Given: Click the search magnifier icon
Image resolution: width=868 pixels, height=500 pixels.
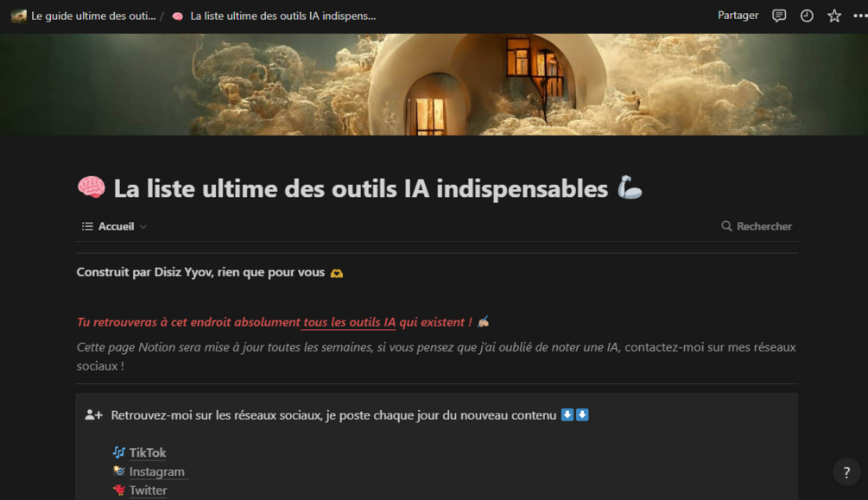Looking at the screenshot, I should [726, 226].
